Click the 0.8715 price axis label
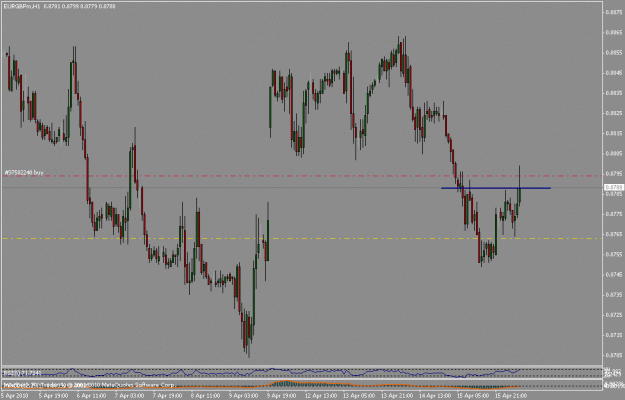The height and width of the screenshot is (400, 625). tap(614, 335)
